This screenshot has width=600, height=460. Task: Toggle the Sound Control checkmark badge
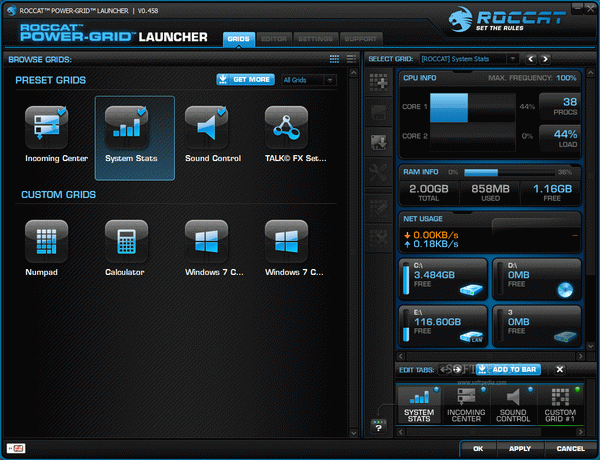point(222,111)
